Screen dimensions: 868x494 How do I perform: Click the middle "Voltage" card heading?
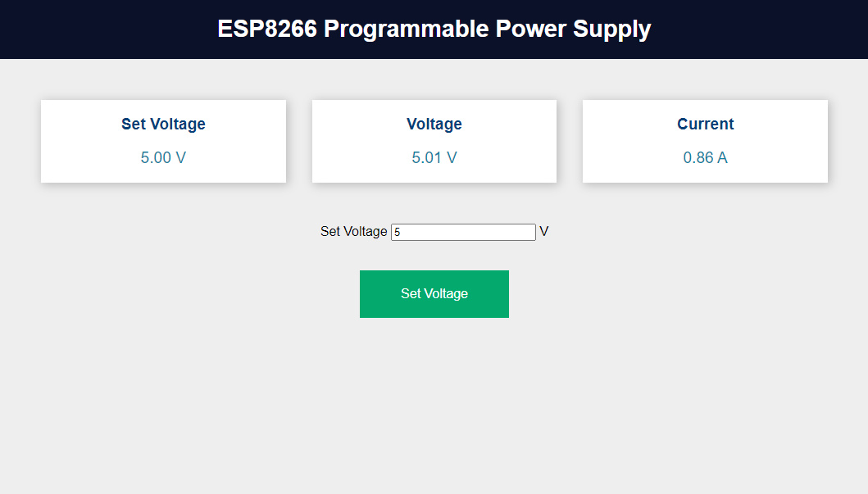point(434,125)
